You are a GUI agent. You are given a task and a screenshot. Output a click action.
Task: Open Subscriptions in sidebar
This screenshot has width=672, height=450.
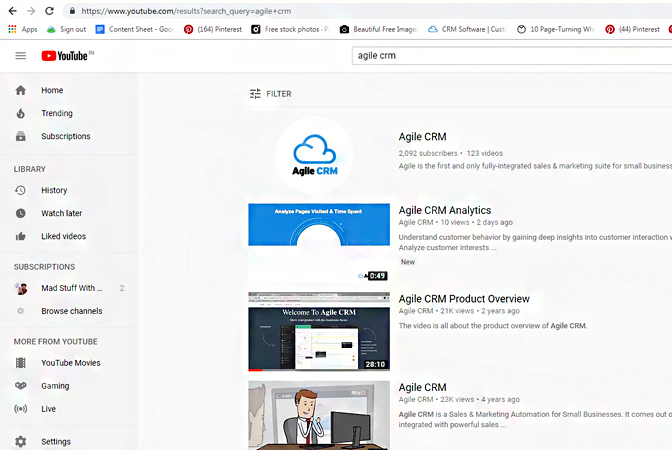click(65, 136)
